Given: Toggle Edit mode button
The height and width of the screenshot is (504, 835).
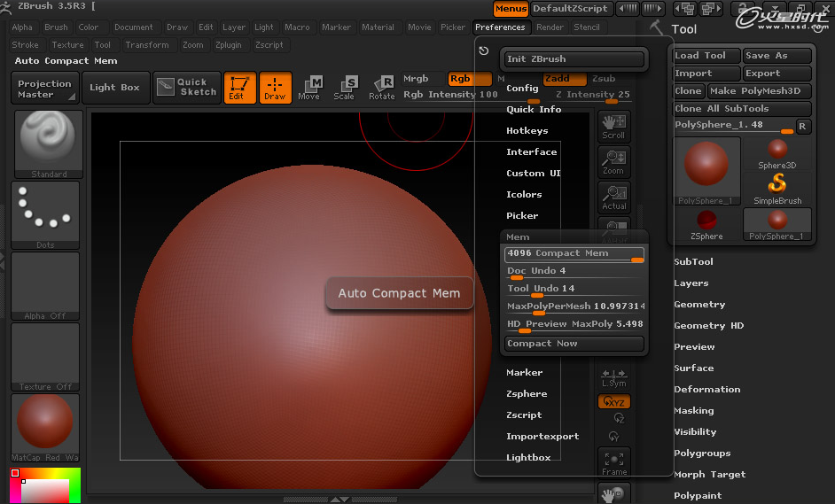Looking at the screenshot, I should 239,88.
